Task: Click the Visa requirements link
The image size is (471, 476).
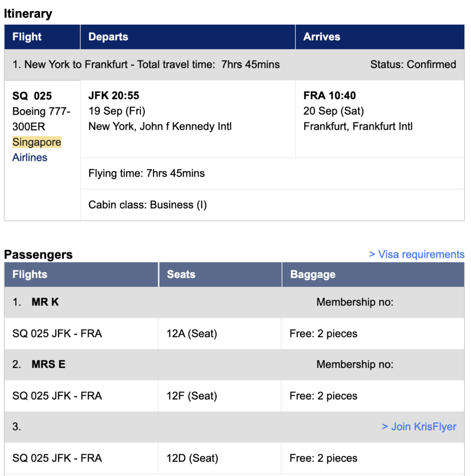Action: point(417,254)
